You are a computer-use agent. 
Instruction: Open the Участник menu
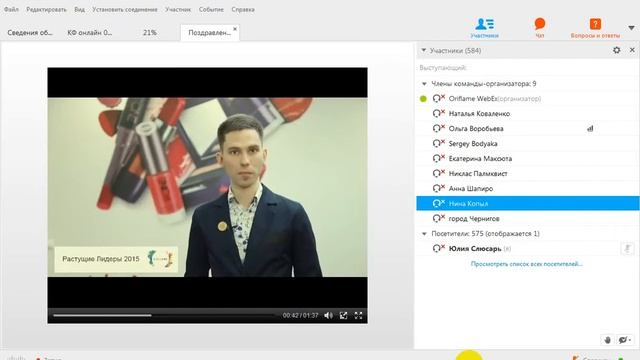pos(178,9)
